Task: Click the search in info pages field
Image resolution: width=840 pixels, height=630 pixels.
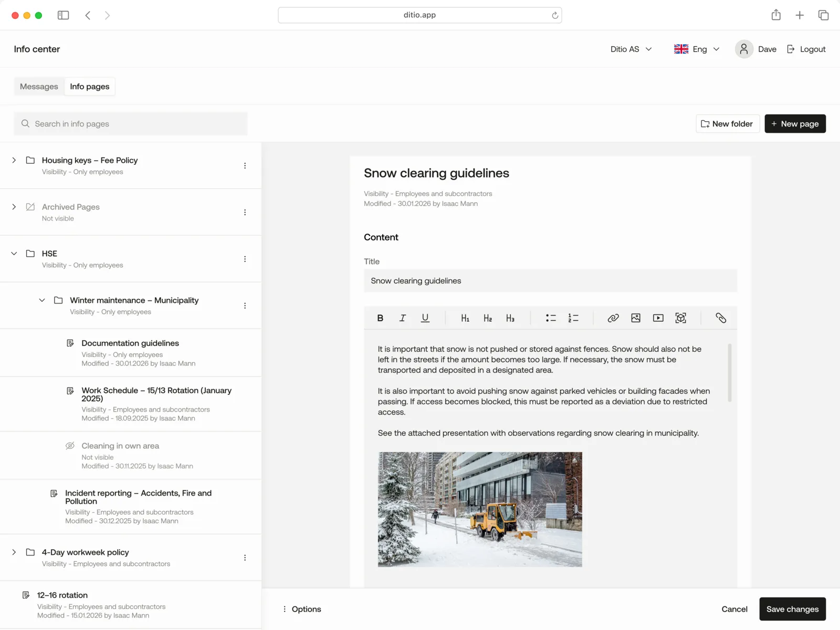Action: click(130, 123)
